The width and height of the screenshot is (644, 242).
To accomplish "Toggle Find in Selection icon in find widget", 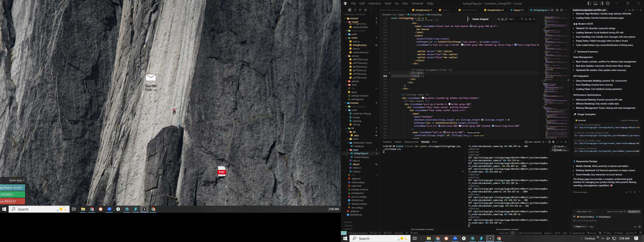I will pyautogui.click(x=530, y=19).
